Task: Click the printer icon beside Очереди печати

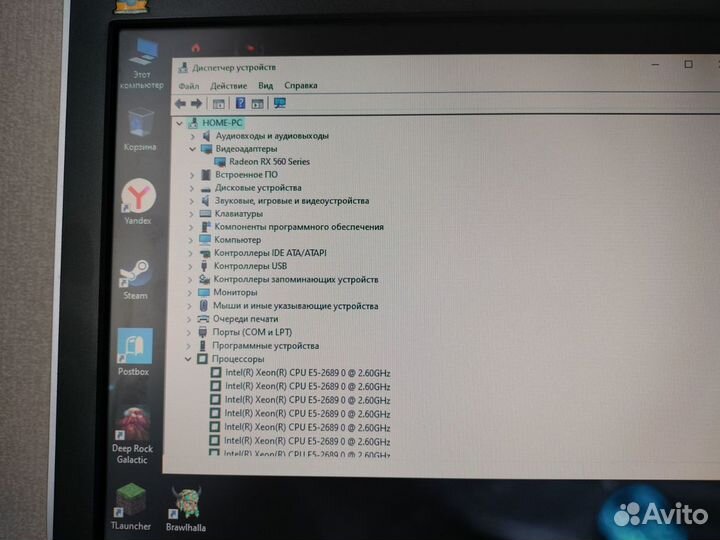Action: pos(203,319)
